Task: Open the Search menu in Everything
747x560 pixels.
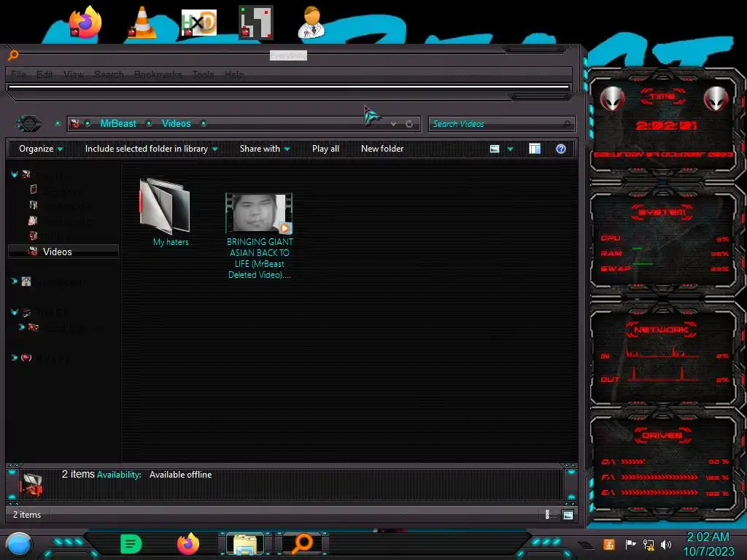Action: [x=109, y=74]
